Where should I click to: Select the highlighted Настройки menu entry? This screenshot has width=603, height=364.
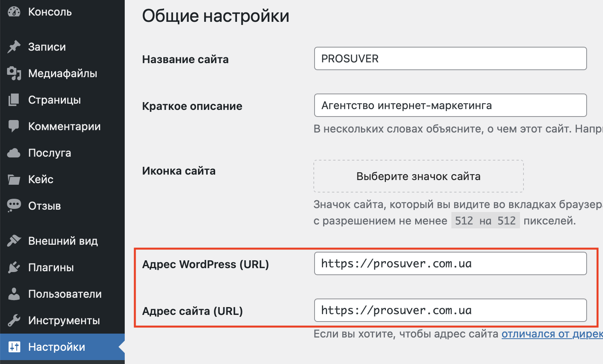pos(57,346)
